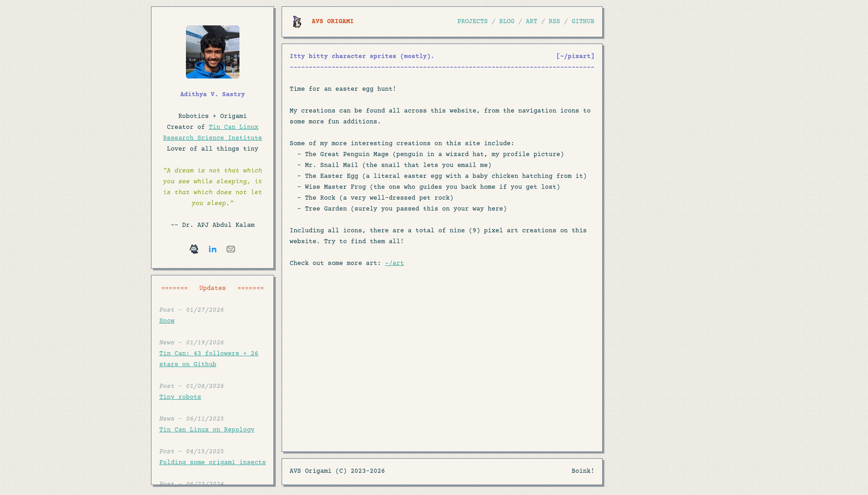
Task: Open the PROJECTS navigation item
Action: tap(472, 21)
